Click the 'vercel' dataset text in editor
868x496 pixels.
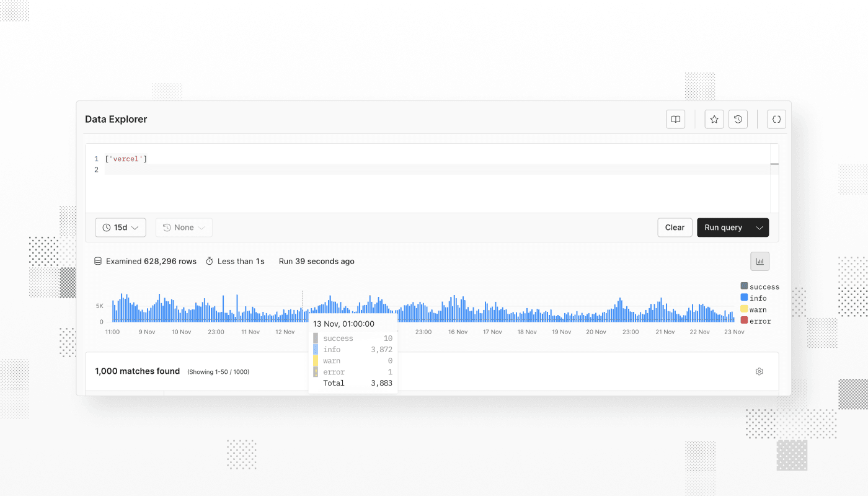[126, 159]
